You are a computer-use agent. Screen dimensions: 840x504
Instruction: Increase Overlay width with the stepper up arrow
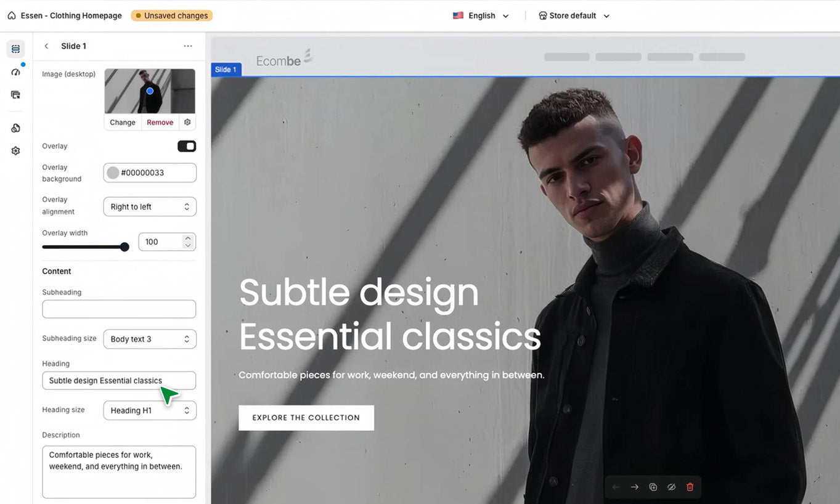[188, 238]
